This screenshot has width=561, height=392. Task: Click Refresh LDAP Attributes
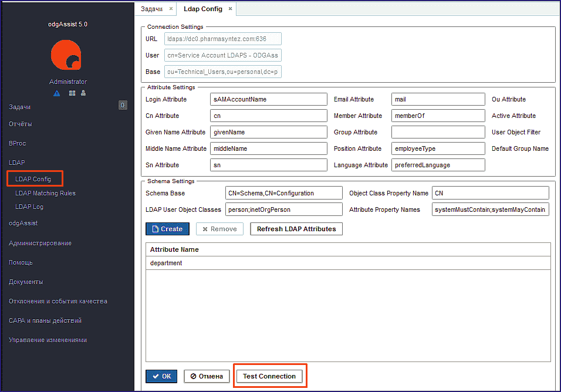[x=296, y=229]
